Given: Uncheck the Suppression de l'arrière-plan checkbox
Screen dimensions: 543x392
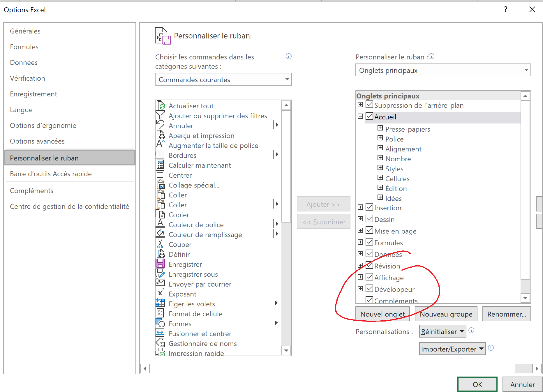Looking at the screenshot, I should tap(369, 104).
